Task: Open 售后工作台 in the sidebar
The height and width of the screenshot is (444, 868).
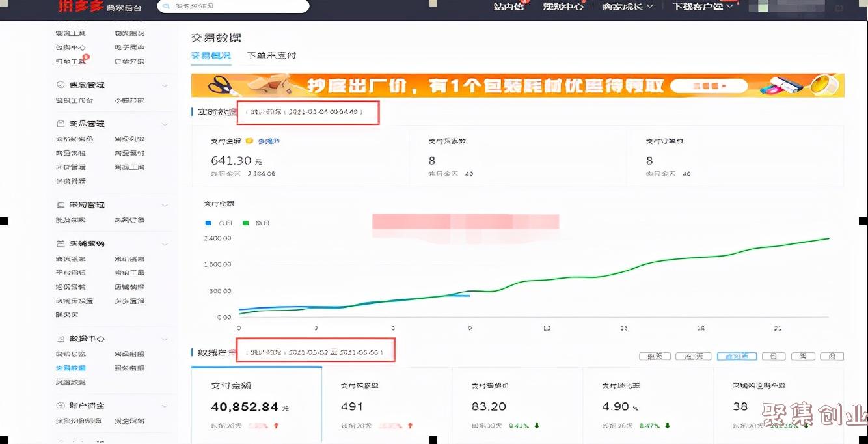Action: pos(74,100)
